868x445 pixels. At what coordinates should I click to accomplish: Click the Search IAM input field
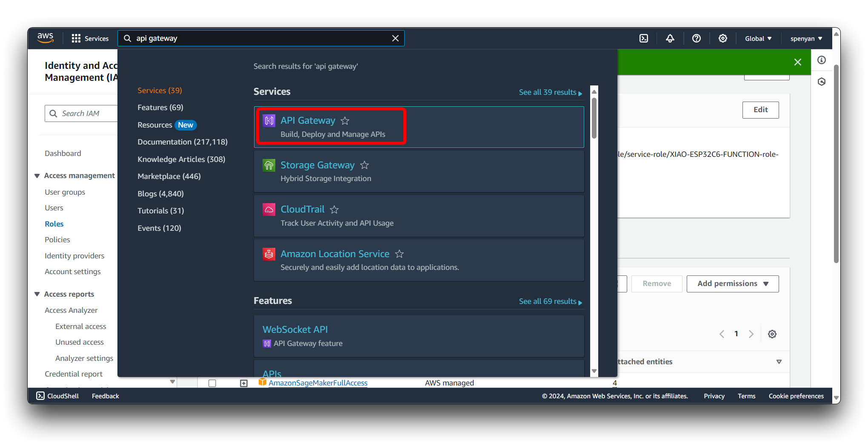pos(81,113)
